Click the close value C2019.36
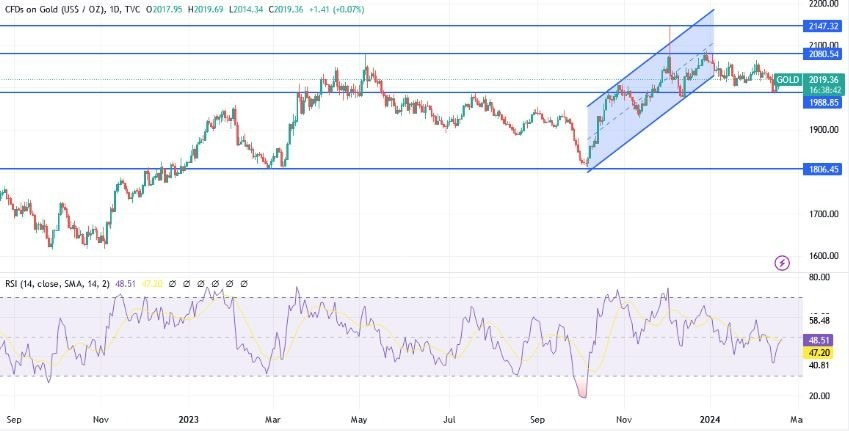 [288, 10]
